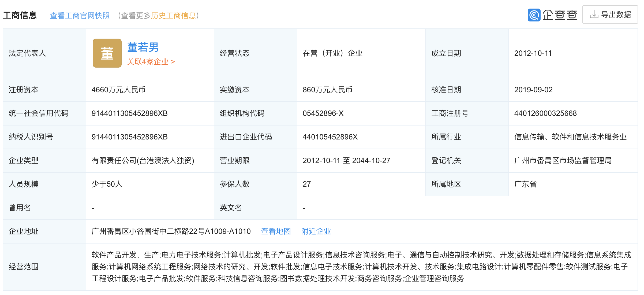
Task: Click the download icon in 导出数据
Action: coord(594,14)
